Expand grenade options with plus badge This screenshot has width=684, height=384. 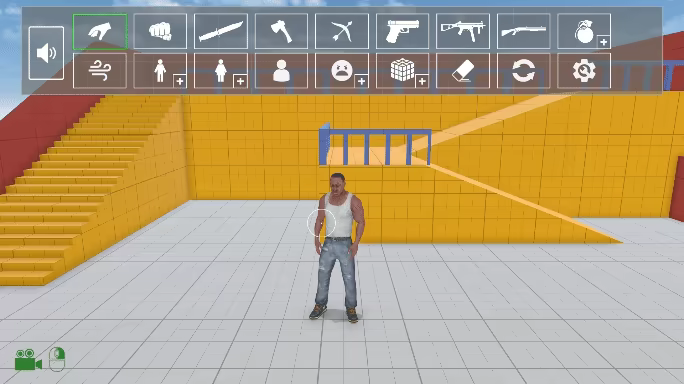click(604, 42)
